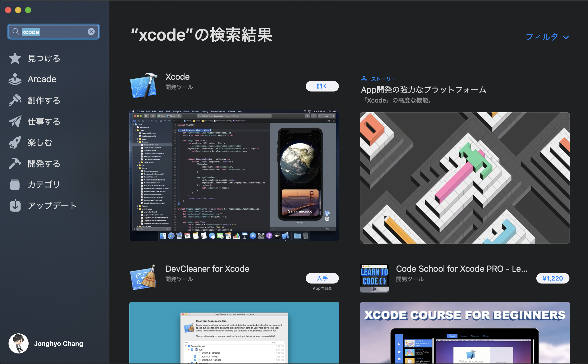Image resolution: width=588 pixels, height=364 pixels.
Task: Click the 開く button for Xcode
Action: click(x=322, y=86)
